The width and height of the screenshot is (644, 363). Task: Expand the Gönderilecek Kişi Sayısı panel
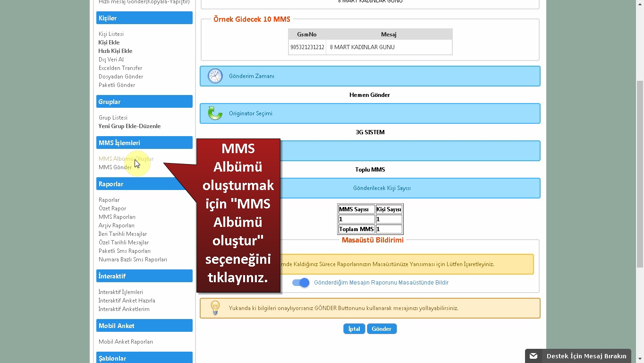coord(381,188)
